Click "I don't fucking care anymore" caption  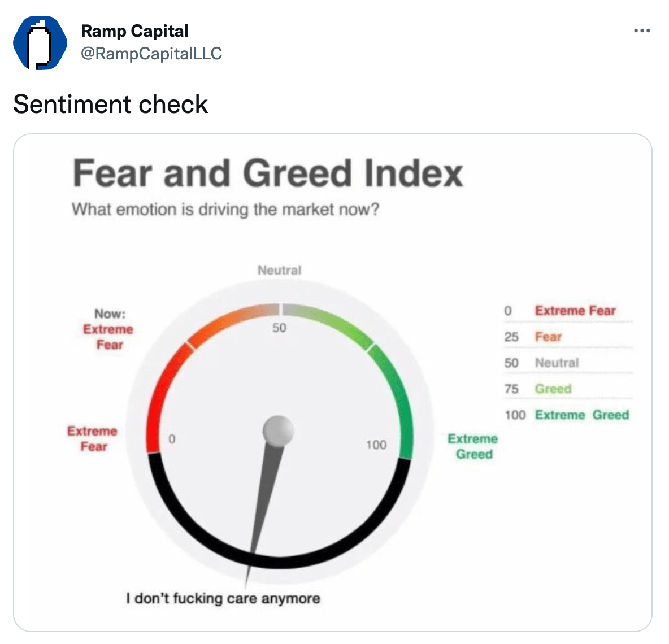point(223,598)
